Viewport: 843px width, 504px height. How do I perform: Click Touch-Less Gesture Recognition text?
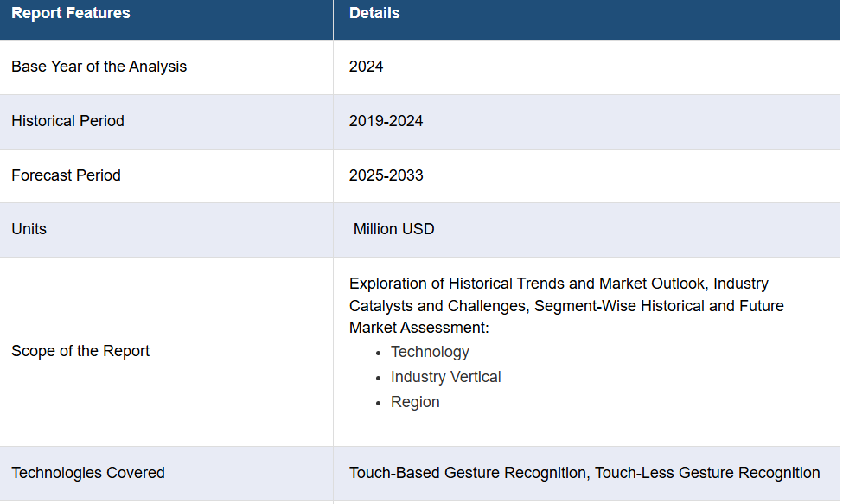(707, 473)
